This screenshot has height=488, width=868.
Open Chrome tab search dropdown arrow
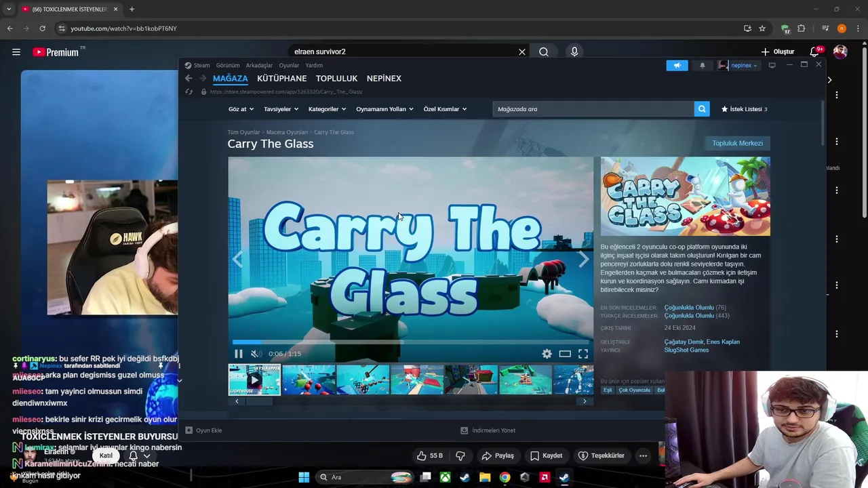point(9,9)
